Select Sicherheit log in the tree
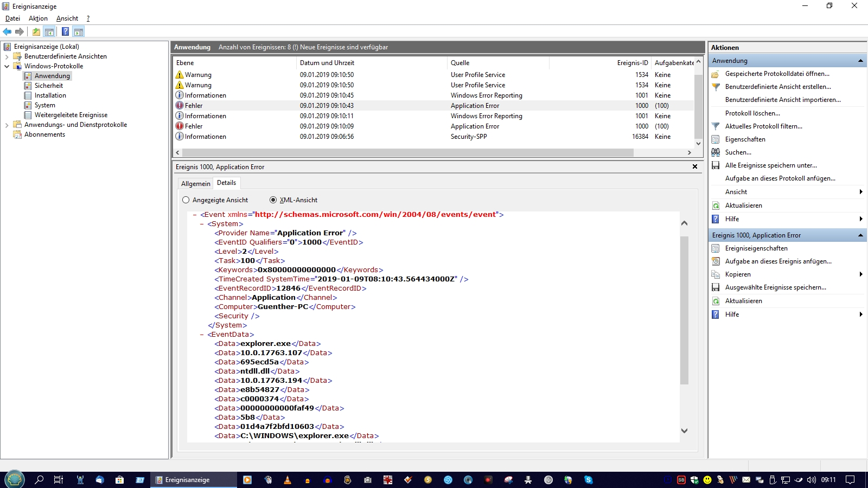The height and width of the screenshot is (488, 868). coord(49,86)
